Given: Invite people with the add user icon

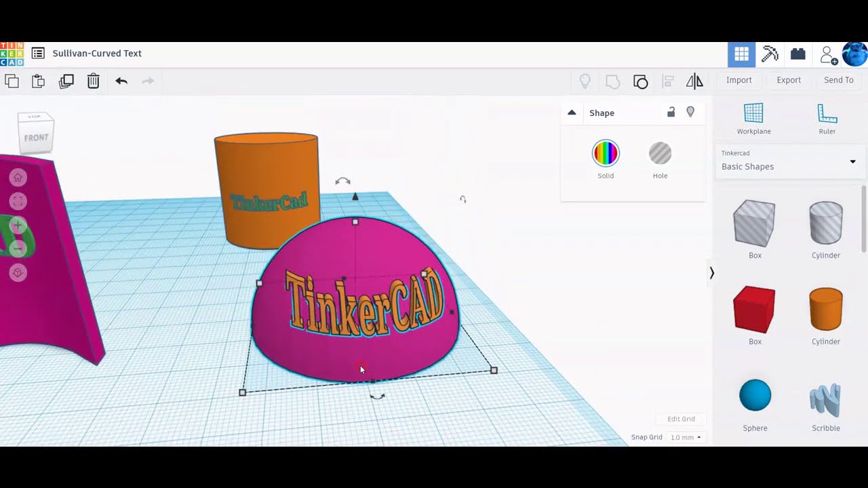Looking at the screenshot, I should click(x=828, y=55).
